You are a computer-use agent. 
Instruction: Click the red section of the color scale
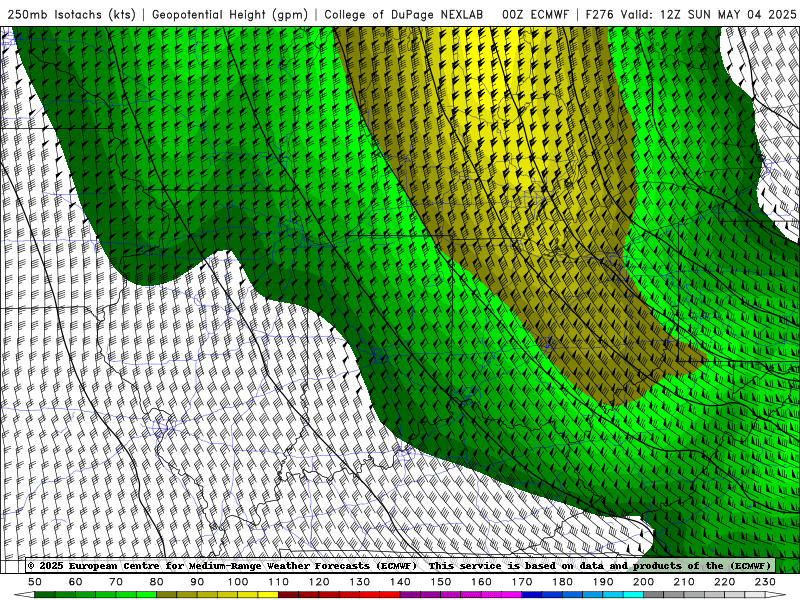tap(339, 595)
